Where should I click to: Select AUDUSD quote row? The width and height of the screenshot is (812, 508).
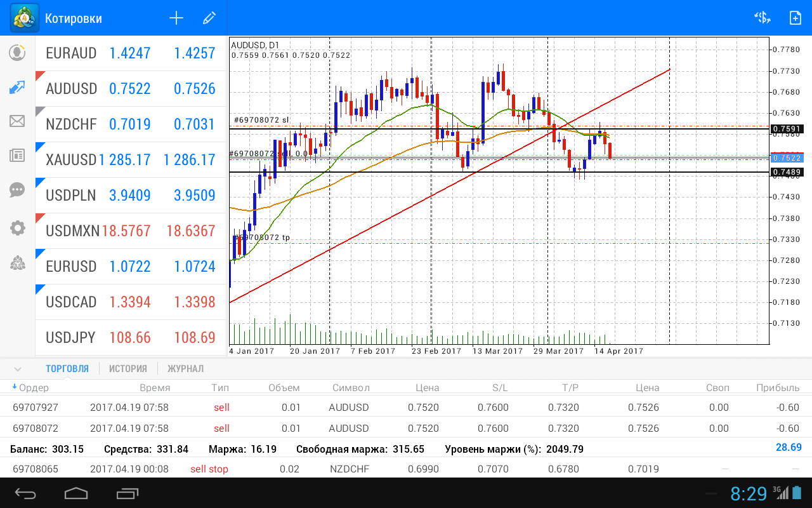point(131,88)
